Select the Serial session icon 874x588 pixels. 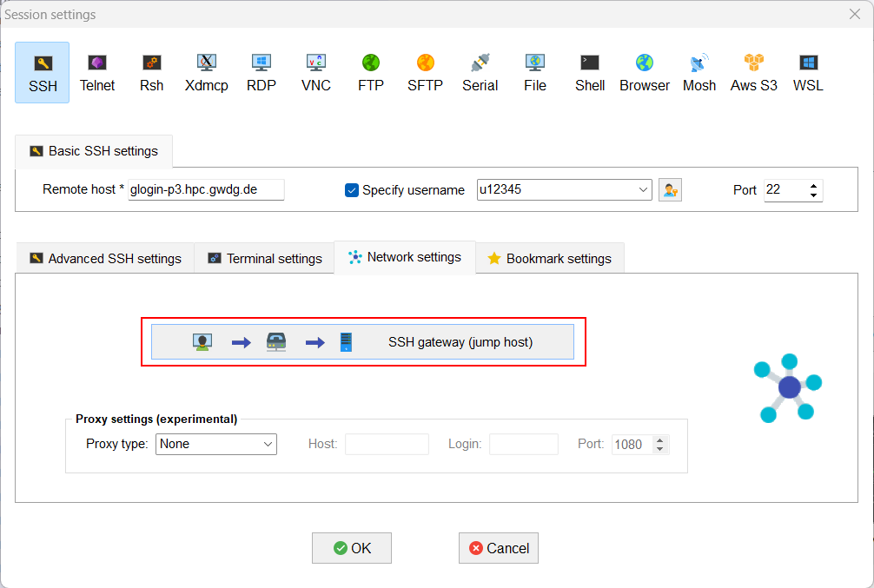click(x=480, y=72)
